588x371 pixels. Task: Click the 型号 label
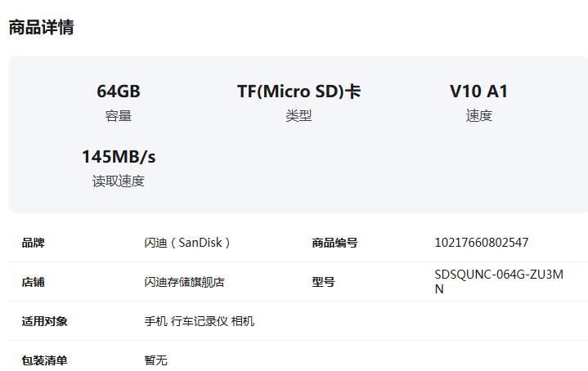click(x=323, y=282)
